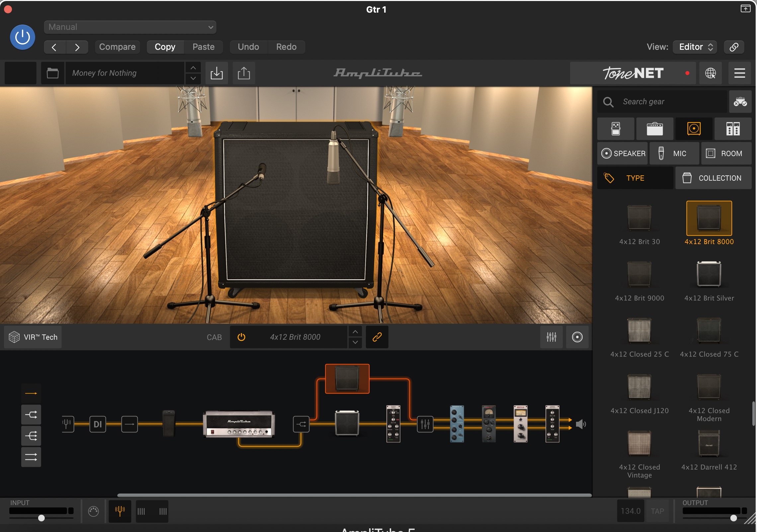Go to next preset arrow
757x532 pixels.
[x=77, y=47]
